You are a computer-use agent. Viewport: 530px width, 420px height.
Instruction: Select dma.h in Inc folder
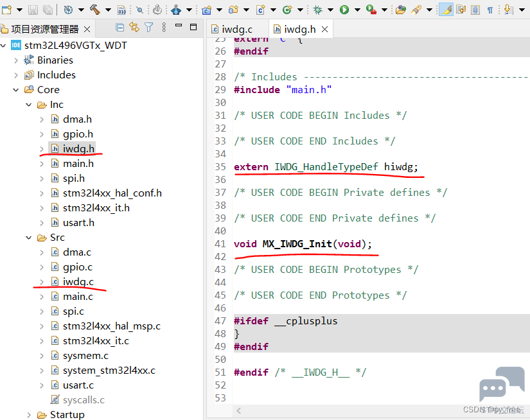(x=77, y=119)
